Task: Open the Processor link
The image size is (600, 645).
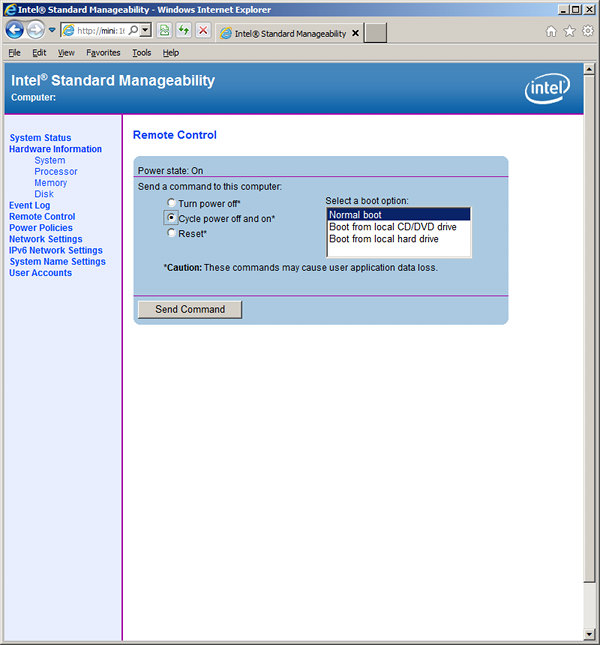Action: [x=56, y=172]
